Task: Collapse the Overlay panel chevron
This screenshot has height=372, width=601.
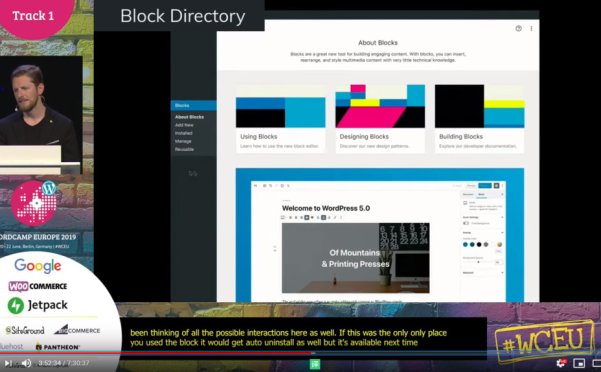Action: pyautogui.click(x=502, y=233)
